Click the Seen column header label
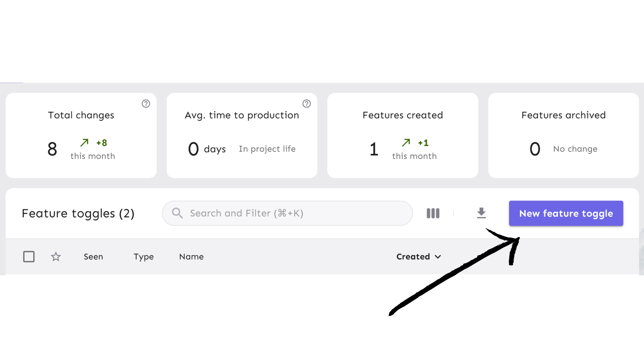 coord(93,257)
